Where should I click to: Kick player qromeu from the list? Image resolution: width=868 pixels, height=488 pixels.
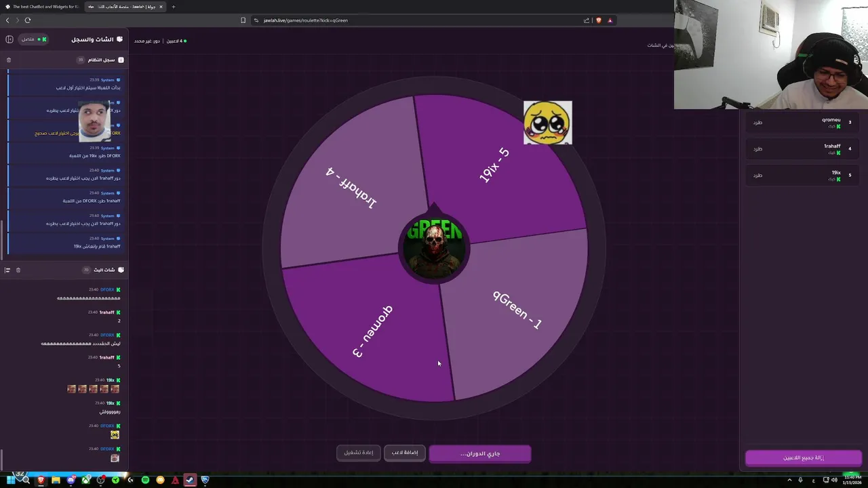(757, 123)
